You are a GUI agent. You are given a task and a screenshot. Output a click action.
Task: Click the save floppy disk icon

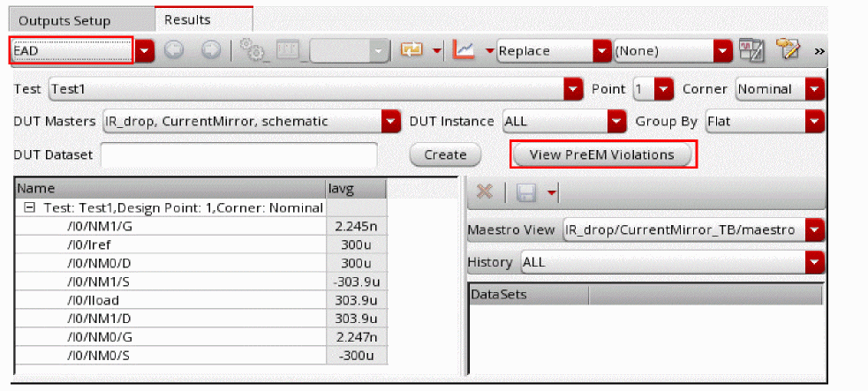[x=526, y=192]
